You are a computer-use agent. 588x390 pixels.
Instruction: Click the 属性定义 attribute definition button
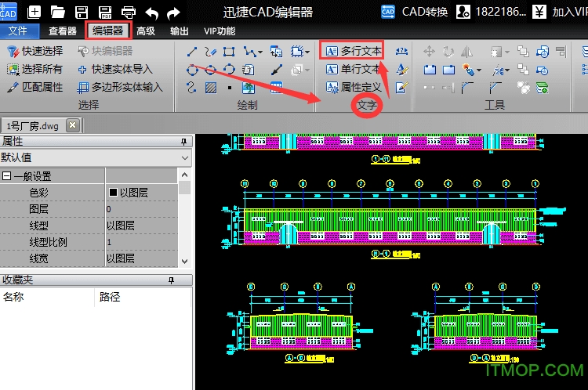354,87
